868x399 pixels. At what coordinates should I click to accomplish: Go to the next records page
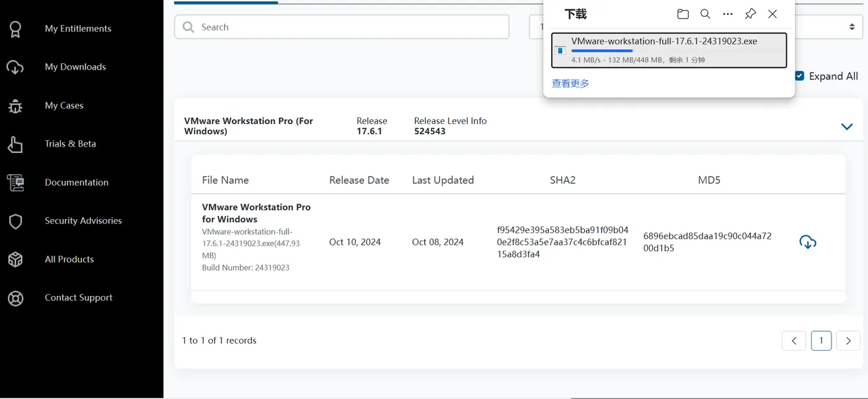pos(848,341)
